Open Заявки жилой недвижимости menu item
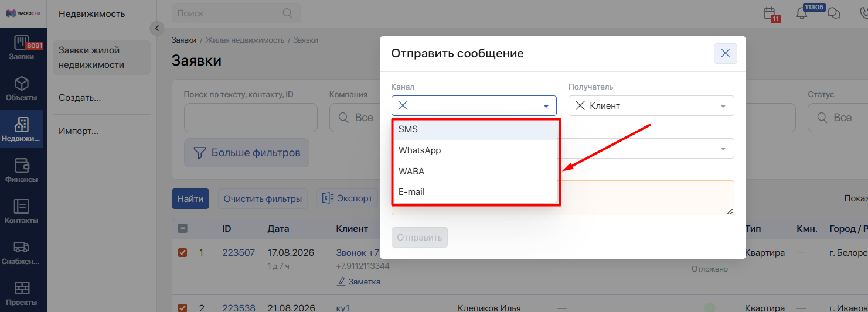Viewport: 868px width, 312px height. point(101,57)
